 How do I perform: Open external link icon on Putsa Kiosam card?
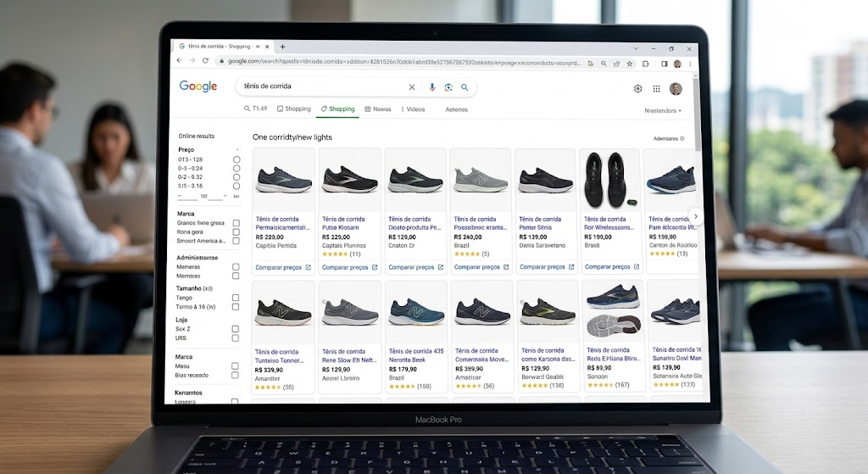click(x=375, y=267)
